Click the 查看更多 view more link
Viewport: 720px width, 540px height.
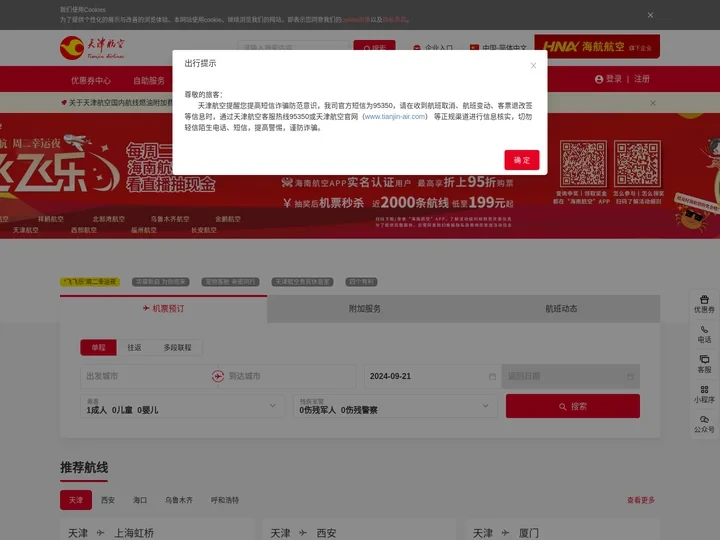[x=641, y=500]
